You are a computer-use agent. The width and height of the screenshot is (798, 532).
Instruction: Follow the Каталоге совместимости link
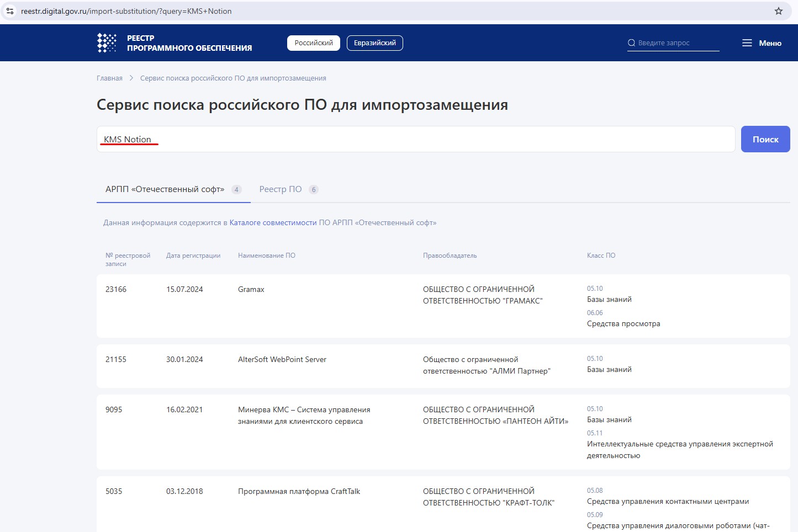(273, 223)
